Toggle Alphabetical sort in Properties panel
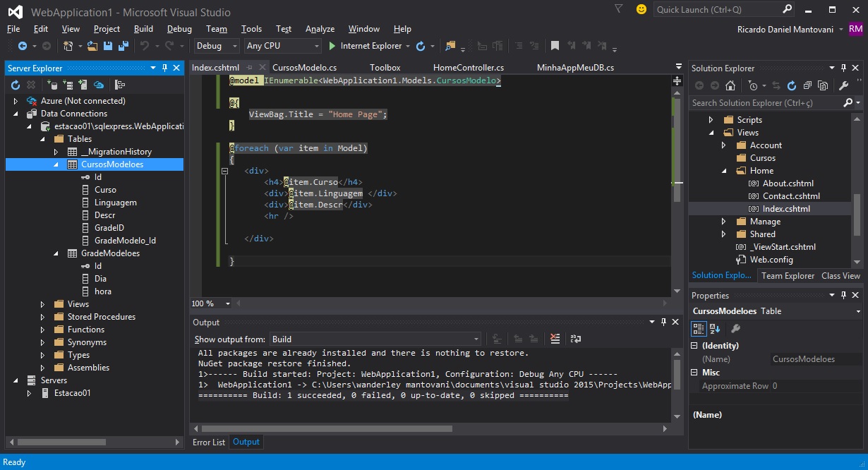 point(715,328)
